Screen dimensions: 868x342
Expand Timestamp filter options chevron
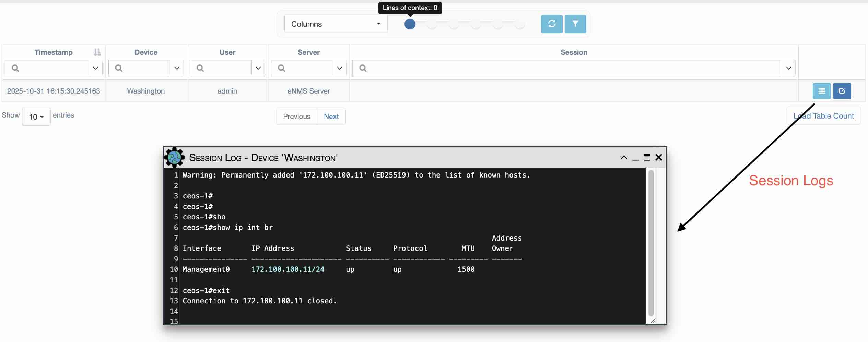coord(95,68)
